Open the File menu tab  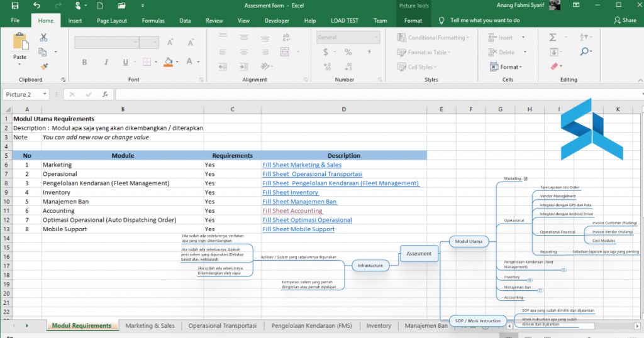pos(15,20)
